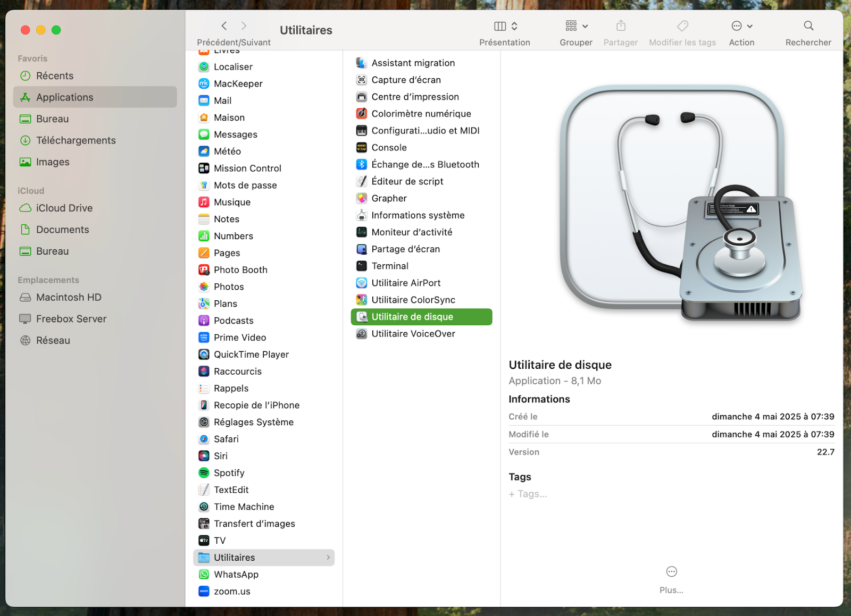The image size is (851, 616).
Task: Click the Tags input field
Action: (x=528, y=494)
